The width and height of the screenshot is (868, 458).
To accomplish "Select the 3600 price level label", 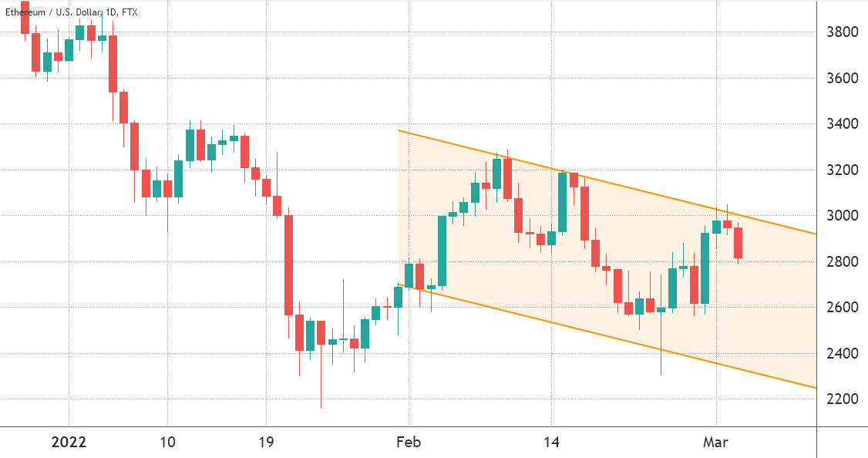I will [840, 79].
